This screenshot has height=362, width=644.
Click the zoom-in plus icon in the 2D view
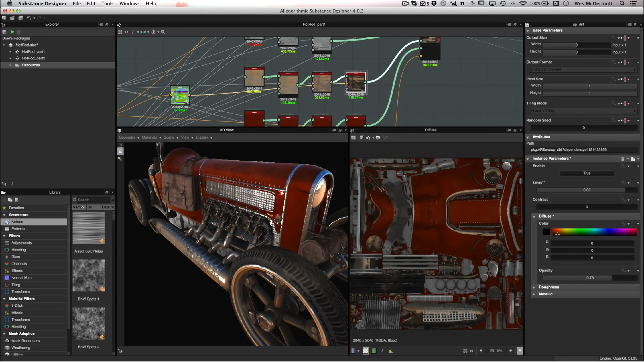click(x=510, y=351)
